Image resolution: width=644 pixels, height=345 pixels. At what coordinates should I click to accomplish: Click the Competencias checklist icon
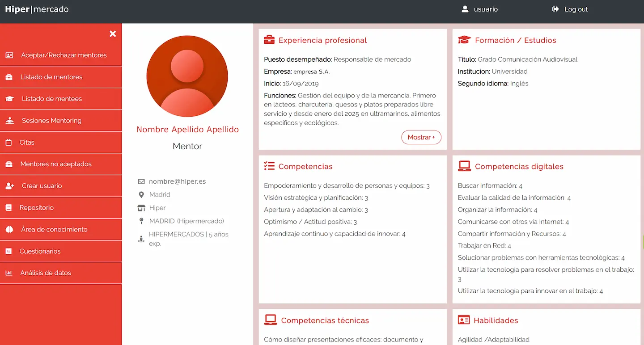coord(269,166)
